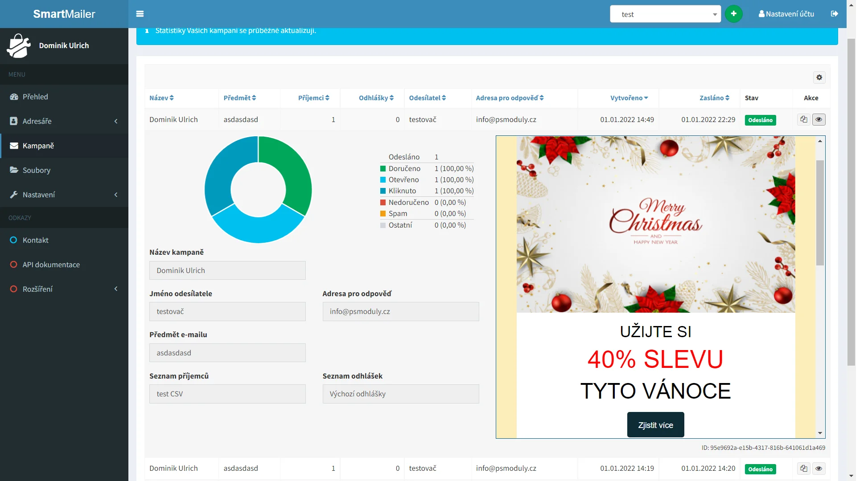Copy the last campaign row
868x481 pixels.
click(803, 469)
